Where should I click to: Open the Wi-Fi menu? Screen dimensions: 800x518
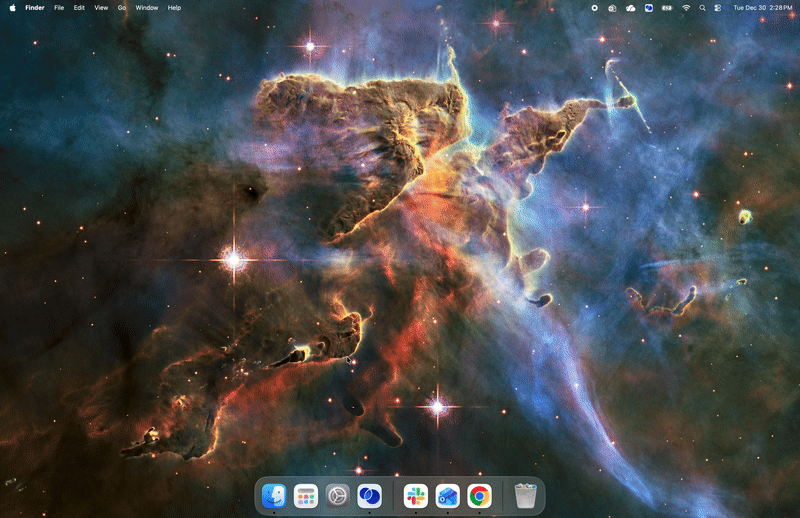[686, 8]
